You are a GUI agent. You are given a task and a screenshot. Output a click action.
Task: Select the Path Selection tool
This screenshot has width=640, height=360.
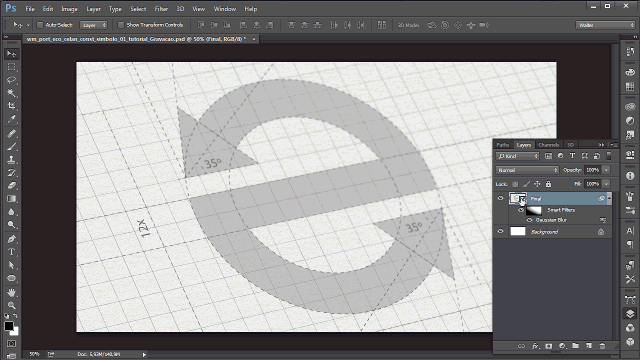click(11, 265)
